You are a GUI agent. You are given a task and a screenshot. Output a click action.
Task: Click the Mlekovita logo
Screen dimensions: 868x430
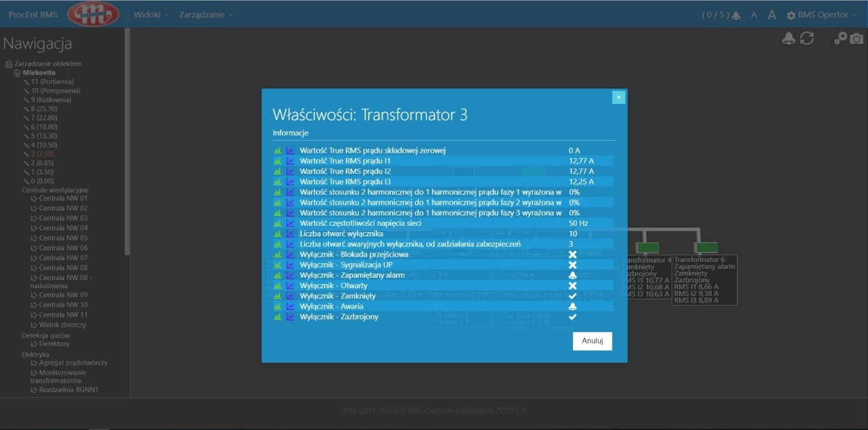point(93,14)
